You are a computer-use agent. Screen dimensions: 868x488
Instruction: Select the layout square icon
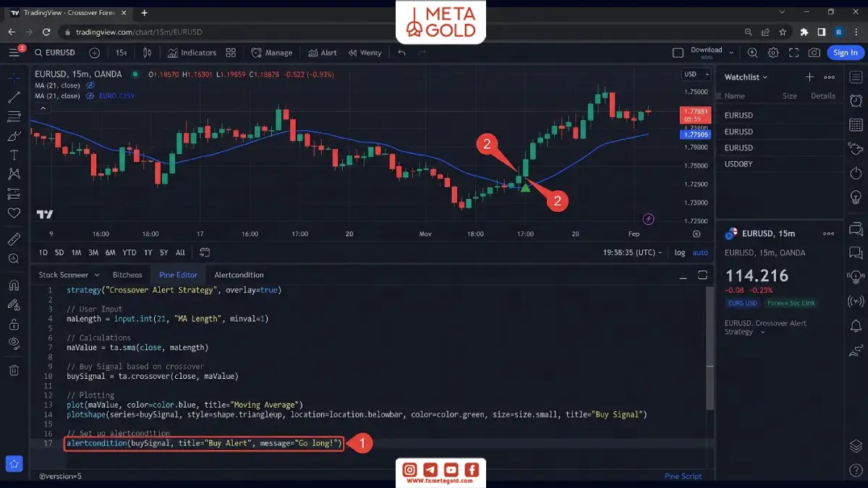coord(678,53)
